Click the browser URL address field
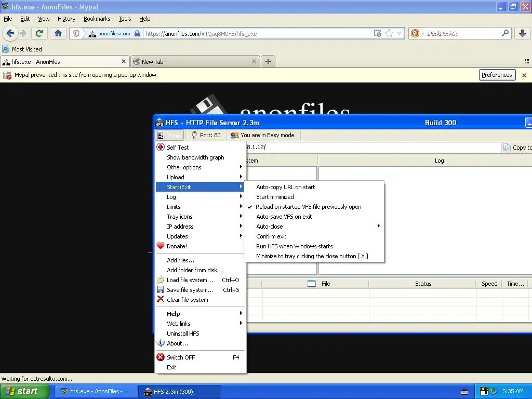Image resolution: width=532 pixels, height=399 pixels. [258, 33]
